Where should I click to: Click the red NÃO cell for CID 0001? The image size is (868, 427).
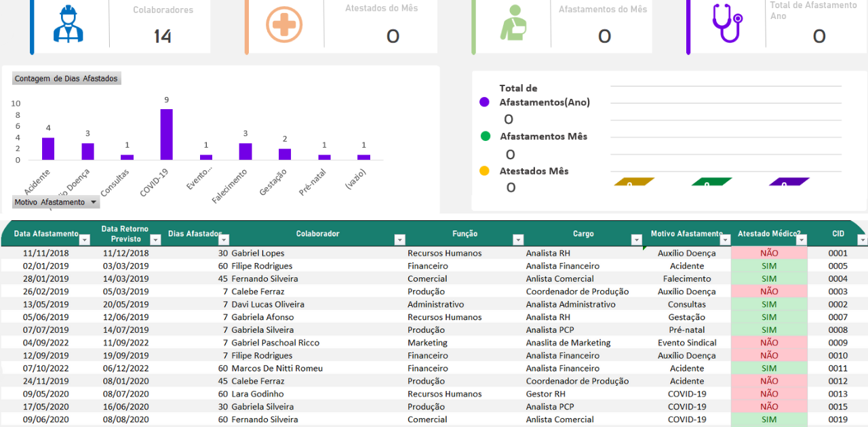tap(769, 253)
